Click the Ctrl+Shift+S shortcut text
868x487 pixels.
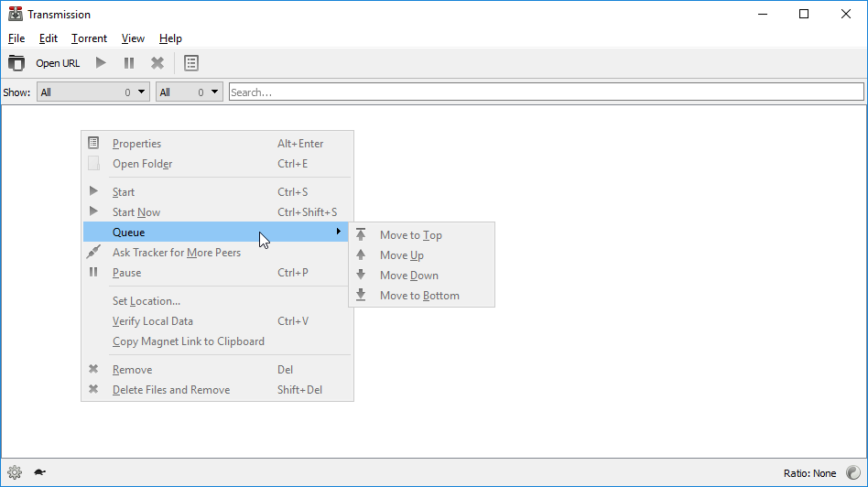308,212
